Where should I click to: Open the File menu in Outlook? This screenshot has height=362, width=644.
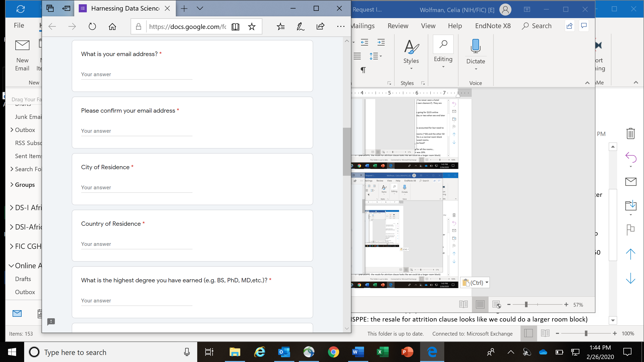[19, 25]
